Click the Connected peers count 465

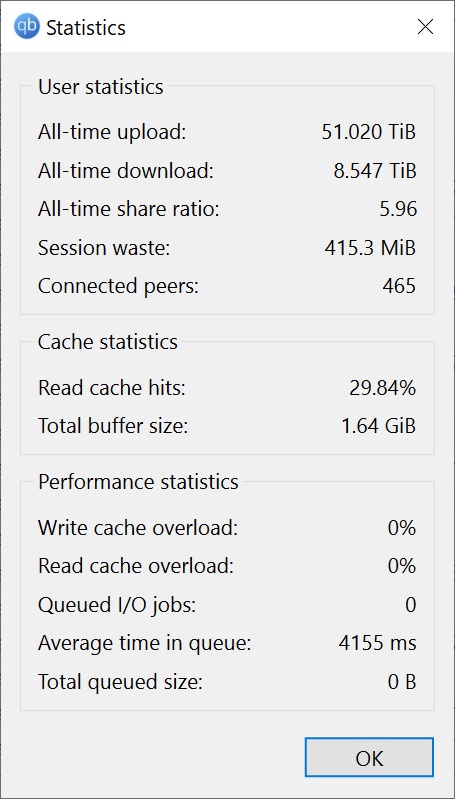pyautogui.click(x=399, y=286)
